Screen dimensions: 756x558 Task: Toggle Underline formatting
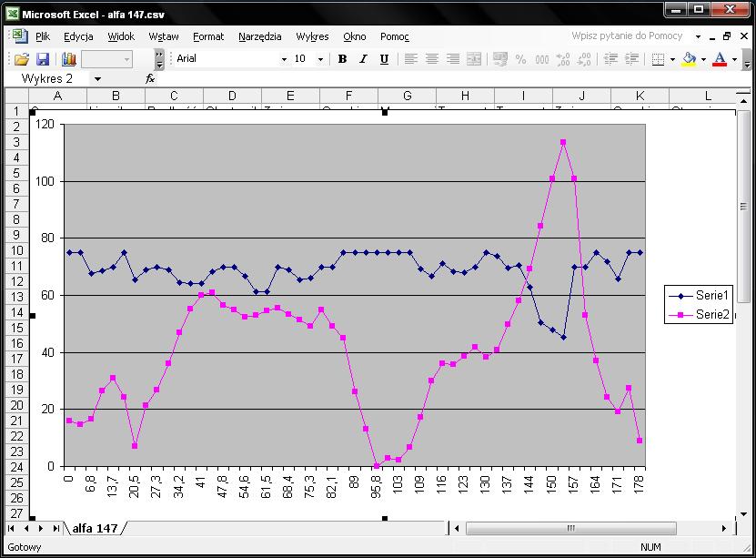tap(384, 59)
